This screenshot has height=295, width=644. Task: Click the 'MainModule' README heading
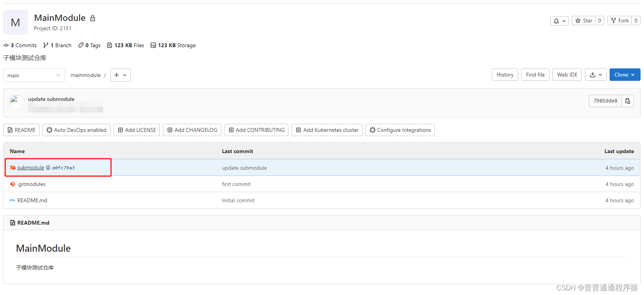click(x=43, y=248)
